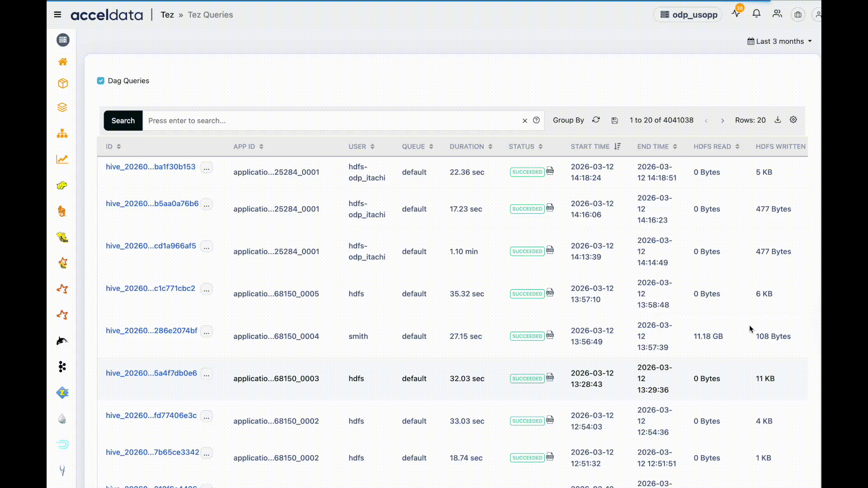Open table column settings gear
Viewport: 868px width, 488px height.
click(x=793, y=120)
